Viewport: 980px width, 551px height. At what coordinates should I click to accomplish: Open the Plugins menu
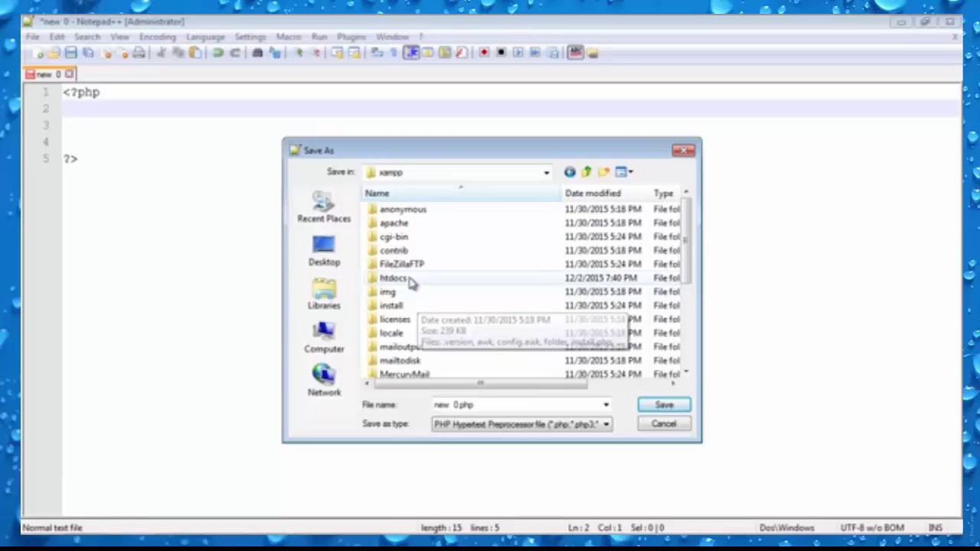tap(351, 37)
